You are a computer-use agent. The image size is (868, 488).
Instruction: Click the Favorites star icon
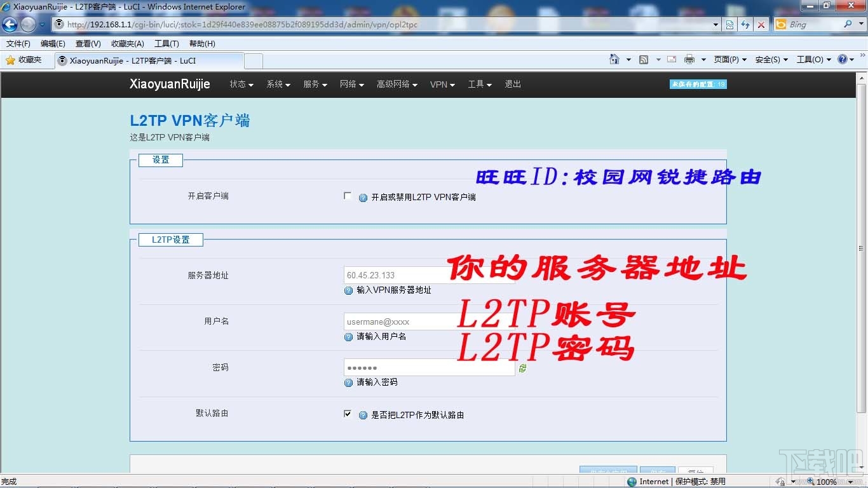coord(11,60)
